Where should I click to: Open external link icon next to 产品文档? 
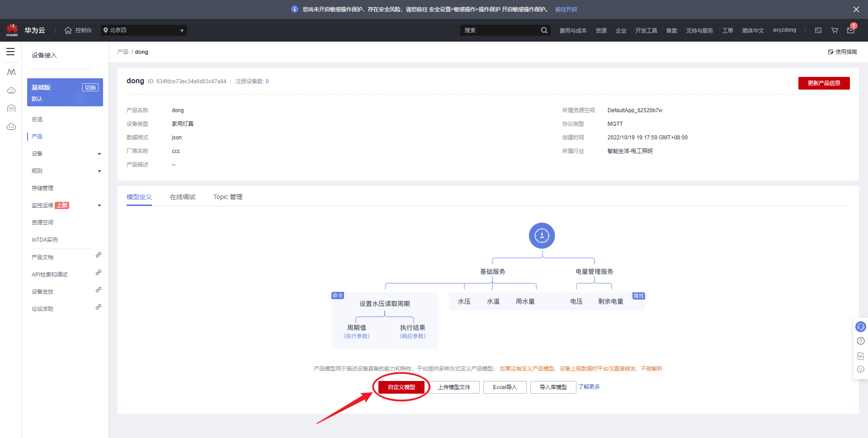[98, 255]
